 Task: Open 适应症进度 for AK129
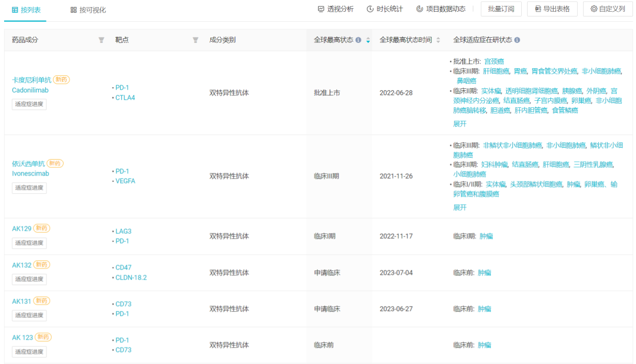coord(29,243)
